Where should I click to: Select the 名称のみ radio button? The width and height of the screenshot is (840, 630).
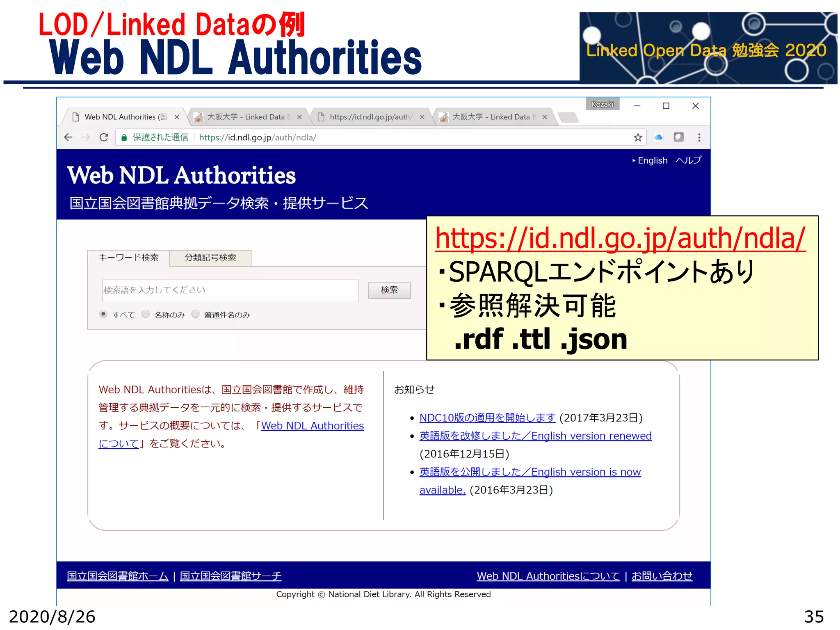[146, 314]
